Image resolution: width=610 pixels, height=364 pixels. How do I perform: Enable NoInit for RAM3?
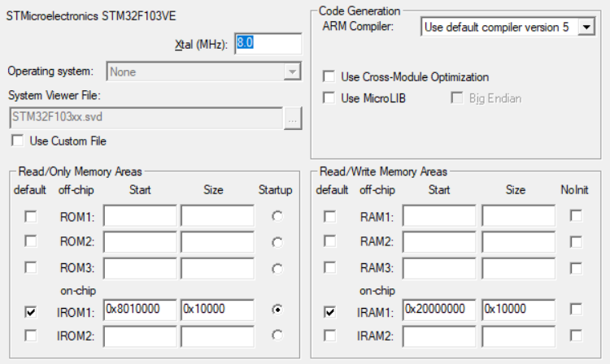pyautogui.click(x=576, y=268)
